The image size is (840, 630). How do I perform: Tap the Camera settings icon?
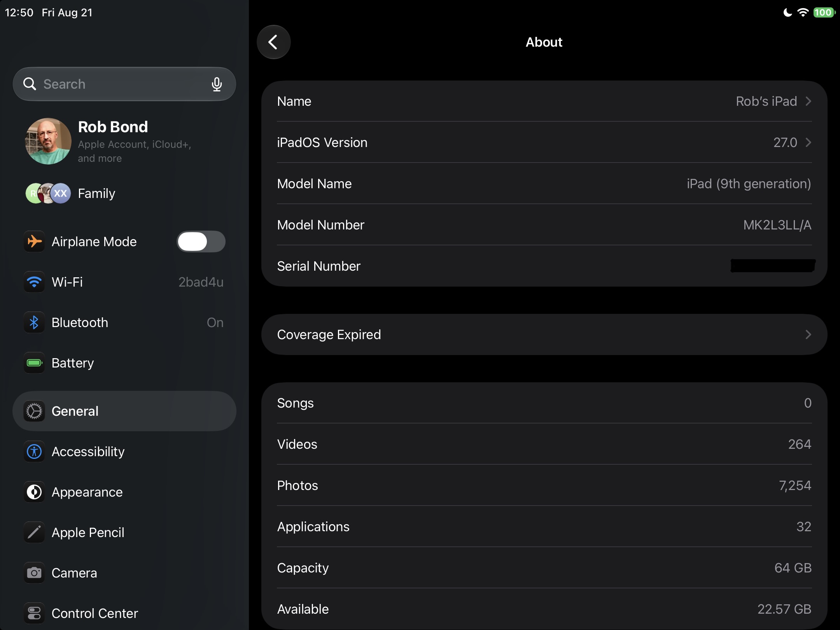[34, 573]
